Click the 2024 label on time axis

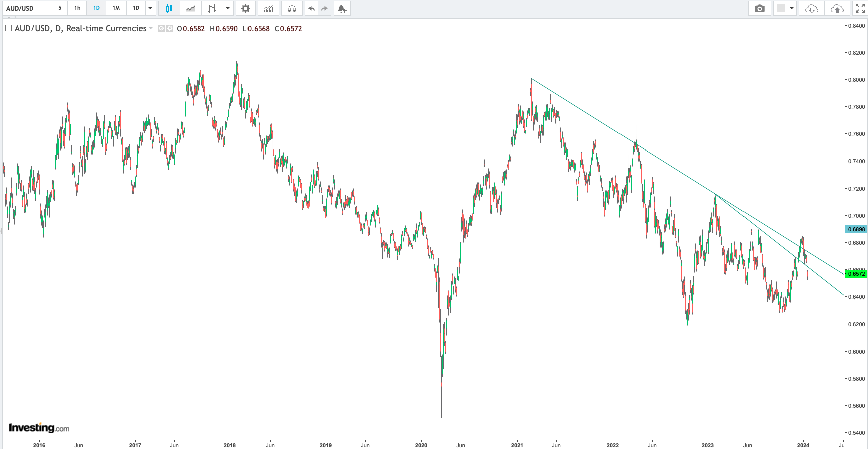pos(803,445)
